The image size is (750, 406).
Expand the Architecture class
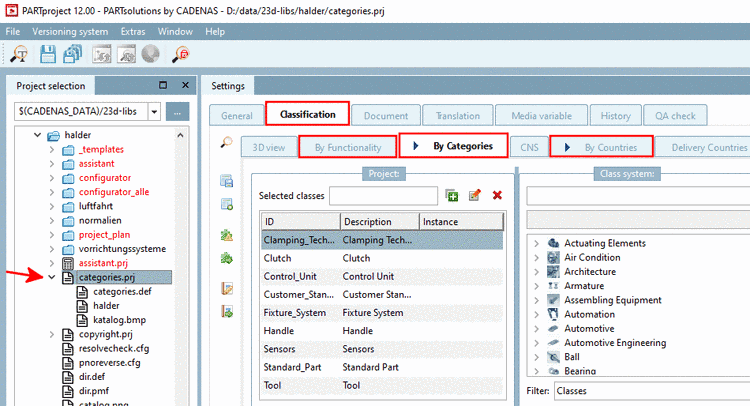pos(537,272)
